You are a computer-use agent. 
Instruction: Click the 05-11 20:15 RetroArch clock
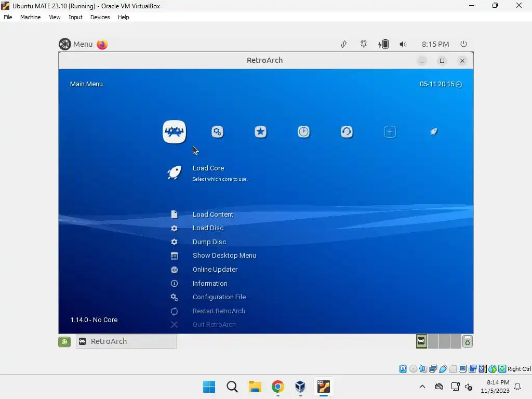tap(441, 84)
